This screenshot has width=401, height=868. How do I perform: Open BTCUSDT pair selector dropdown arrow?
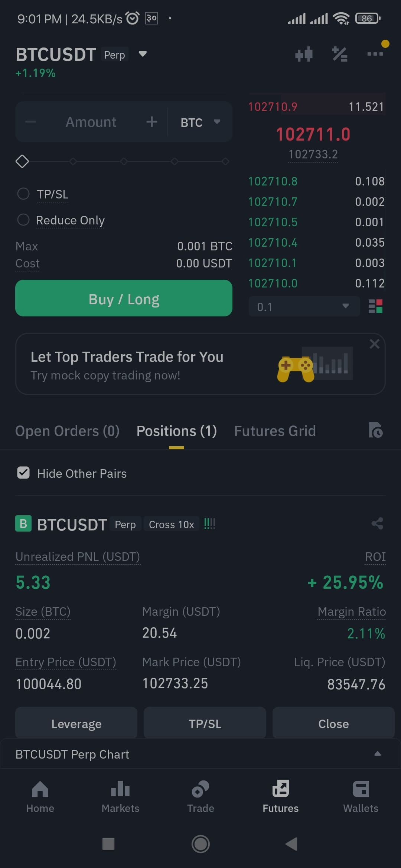[143, 54]
